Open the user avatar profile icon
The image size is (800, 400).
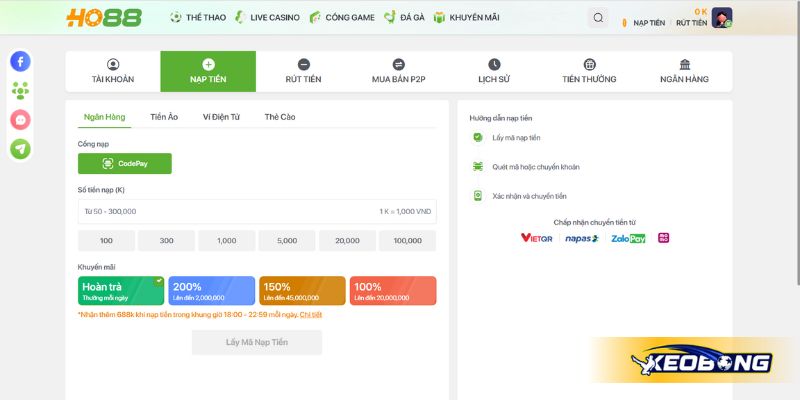[x=722, y=18]
